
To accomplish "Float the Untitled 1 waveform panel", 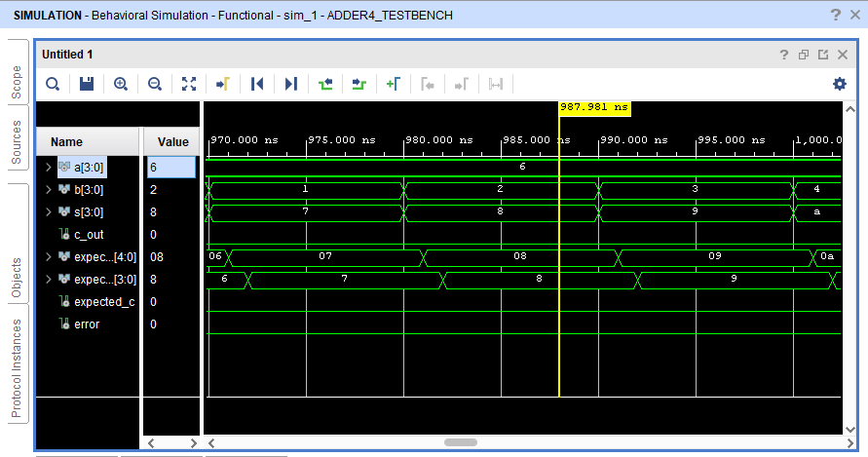I will pyautogui.click(x=823, y=55).
